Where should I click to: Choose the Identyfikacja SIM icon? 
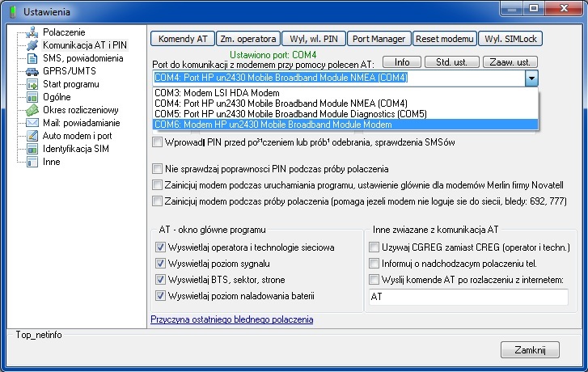coord(32,149)
